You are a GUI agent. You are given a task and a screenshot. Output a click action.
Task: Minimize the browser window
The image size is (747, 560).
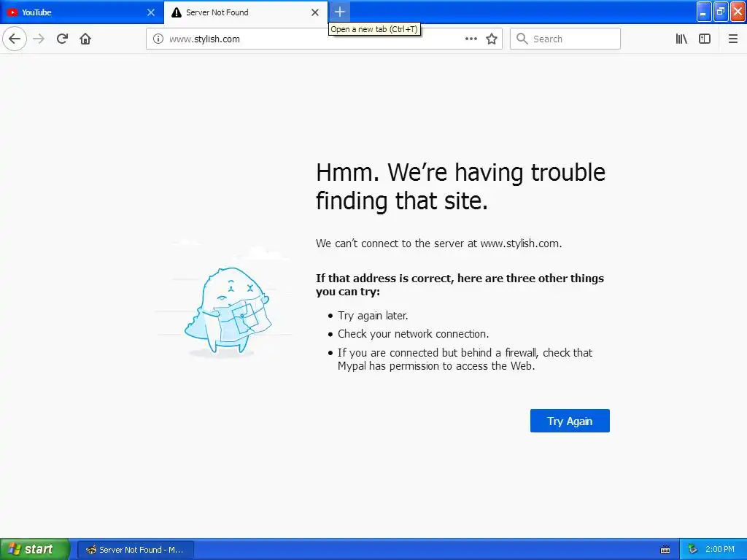(x=704, y=12)
